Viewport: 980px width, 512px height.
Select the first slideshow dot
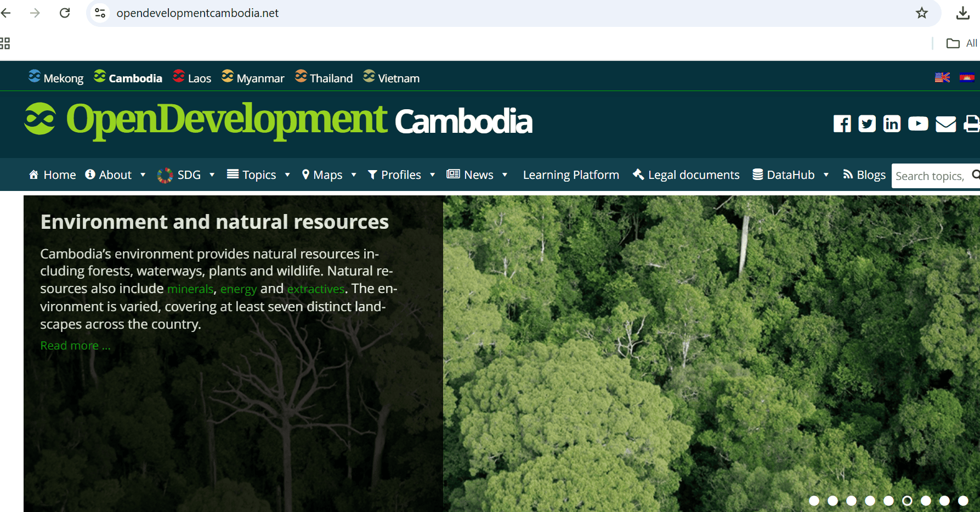(814, 500)
